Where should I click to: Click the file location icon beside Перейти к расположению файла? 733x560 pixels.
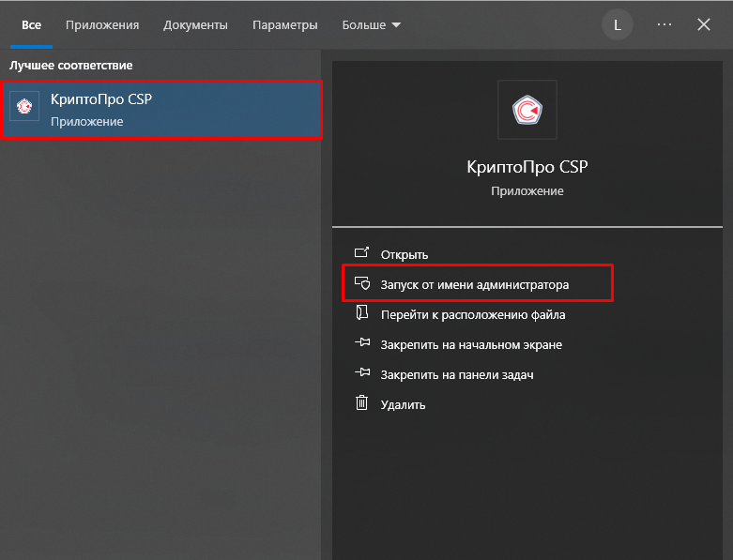[x=361, y=314]
